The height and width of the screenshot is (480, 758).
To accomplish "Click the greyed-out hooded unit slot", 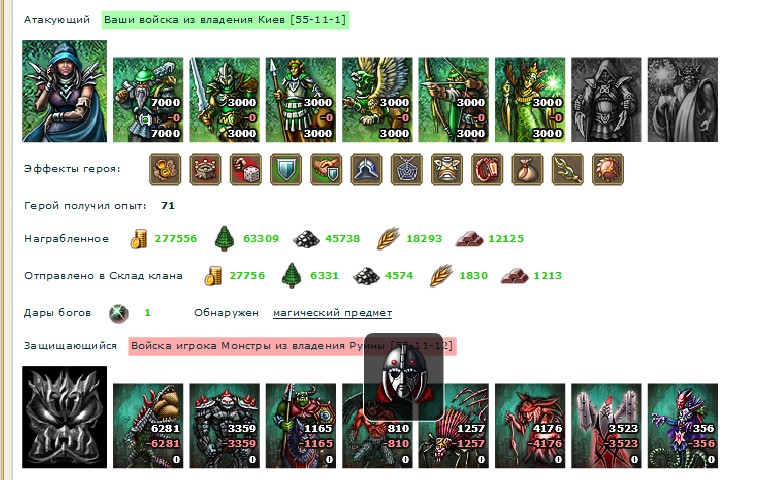I will point(606,100).
